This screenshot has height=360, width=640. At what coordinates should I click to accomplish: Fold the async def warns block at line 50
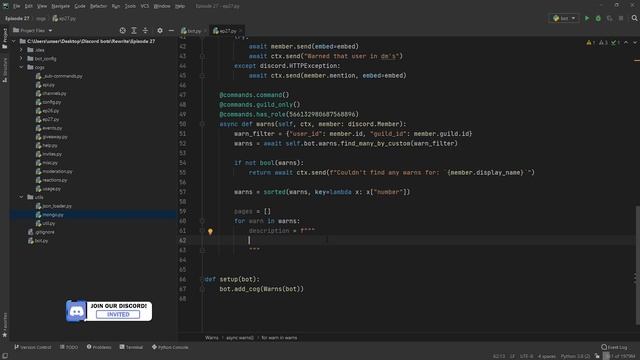pyautogui.click(x=202, y=124)
